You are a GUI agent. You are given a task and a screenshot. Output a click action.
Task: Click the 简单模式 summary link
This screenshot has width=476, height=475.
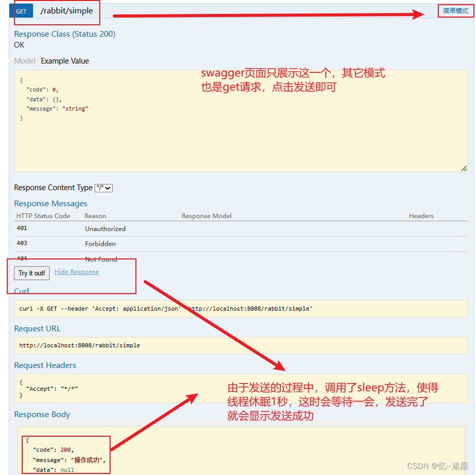coord(455,11)
